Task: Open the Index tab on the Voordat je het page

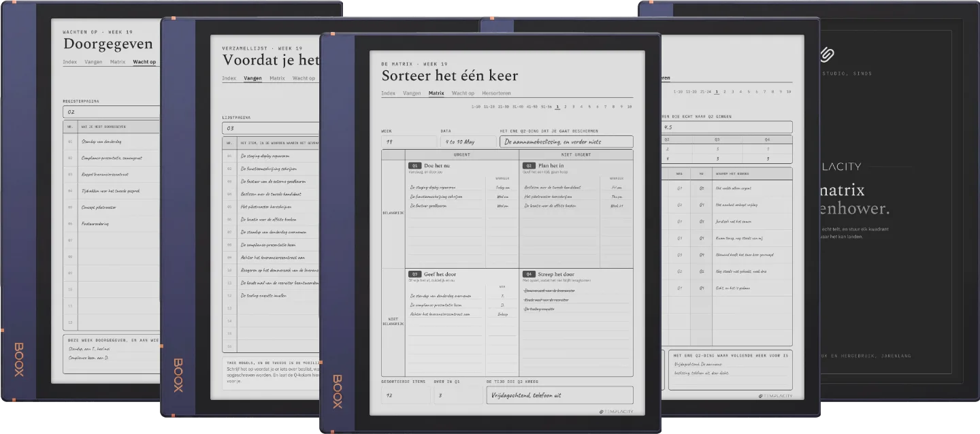Action: pos(229,78)
